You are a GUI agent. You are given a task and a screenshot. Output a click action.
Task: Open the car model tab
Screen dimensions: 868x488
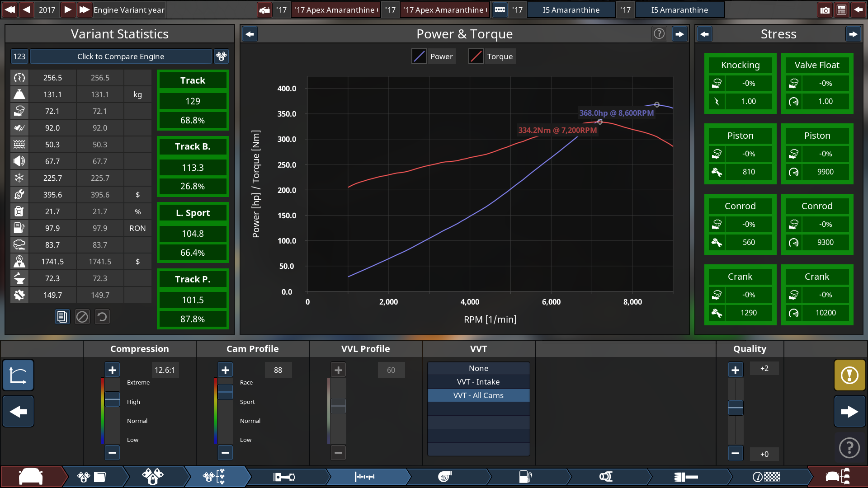tap(31, 477)
